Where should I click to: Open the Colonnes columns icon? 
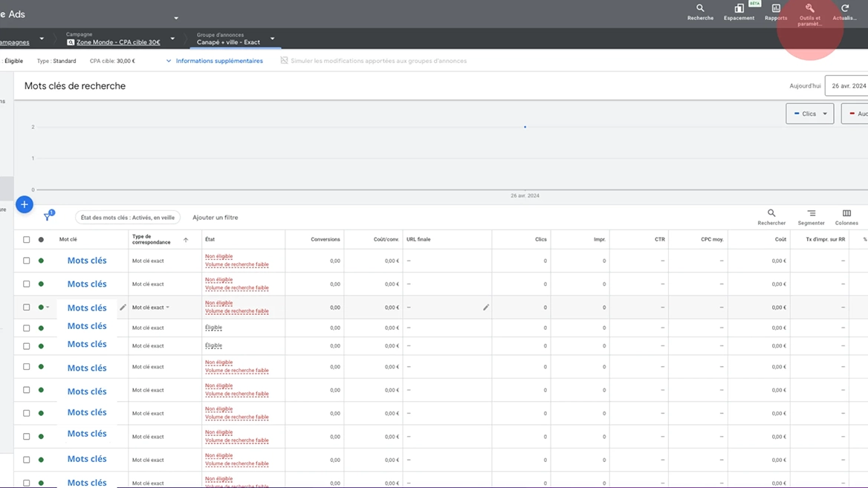(846, 213)
